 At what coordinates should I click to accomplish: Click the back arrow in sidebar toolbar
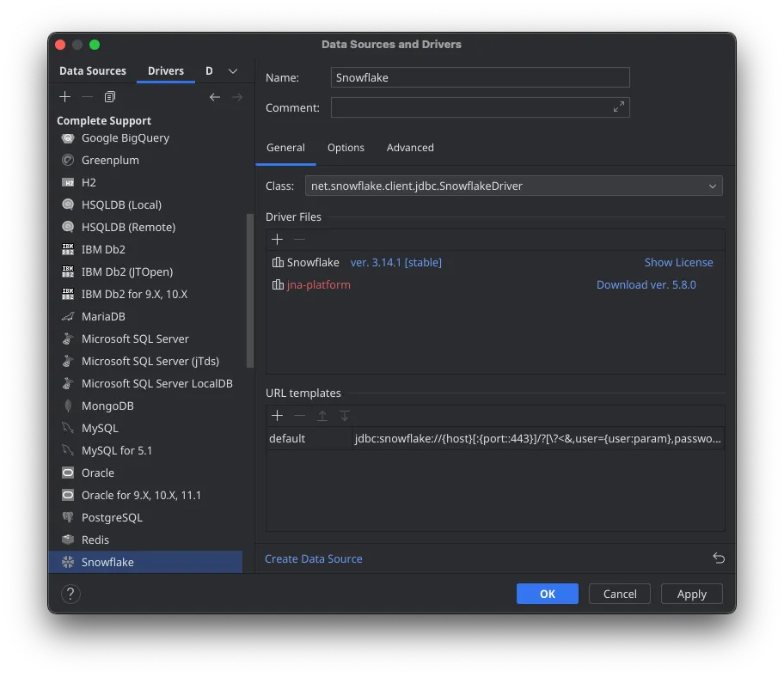[215, 97]
